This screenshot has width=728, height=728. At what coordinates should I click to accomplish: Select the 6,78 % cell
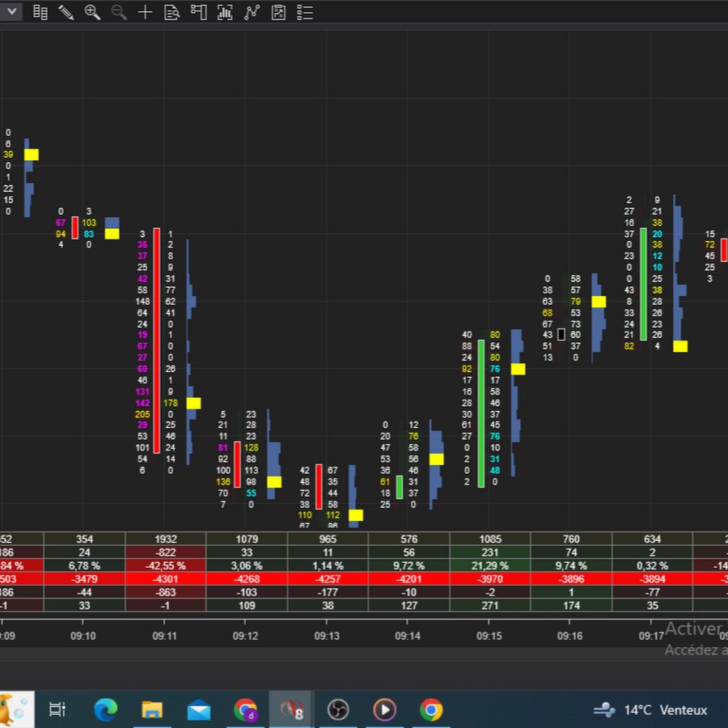84,565
